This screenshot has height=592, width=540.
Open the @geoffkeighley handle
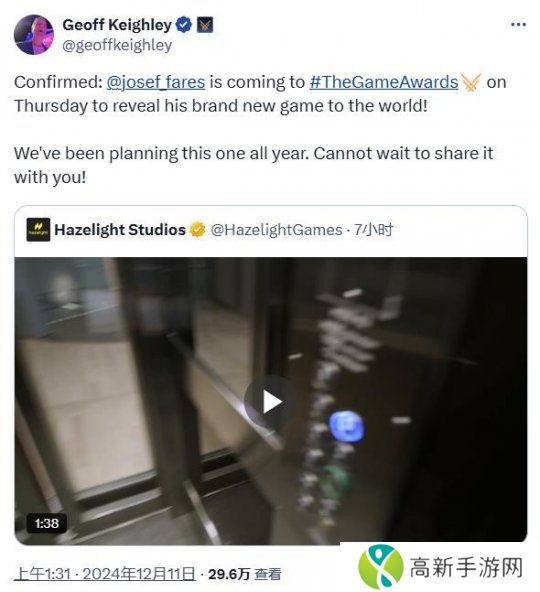point(117,45)
